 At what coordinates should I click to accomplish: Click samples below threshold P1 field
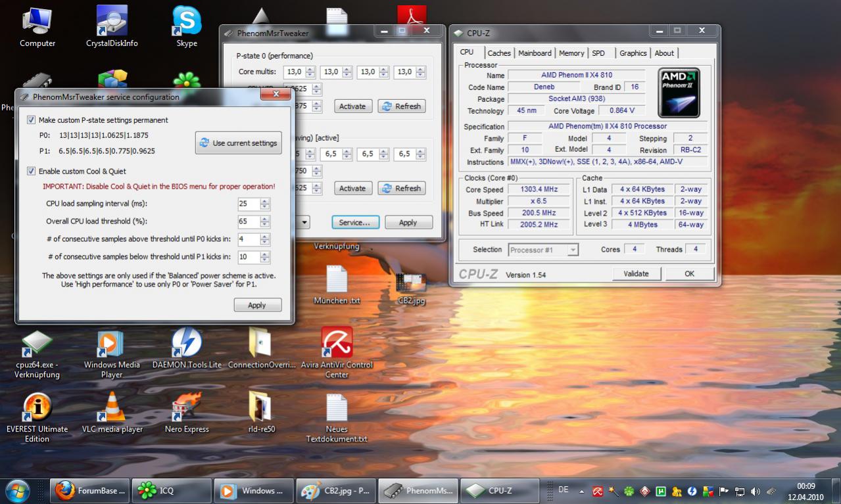pyautogui.click(x=249, y=257)
